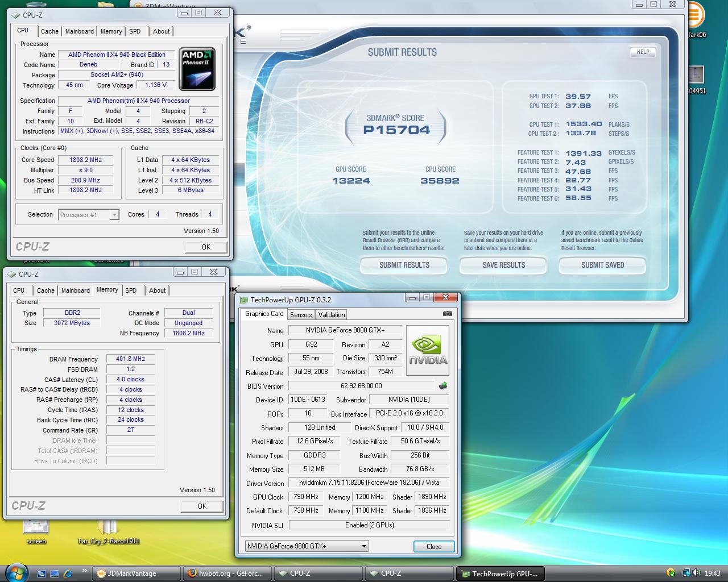The width and height of the screenshot is (728, 582).
Task: Click SUBMIT RESULTS in 3DMark Vantage
Action: (404, 265)
